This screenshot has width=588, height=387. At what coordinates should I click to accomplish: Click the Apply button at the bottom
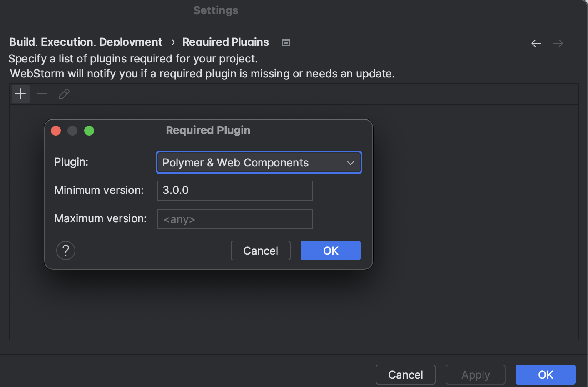click(x=475, y=374)
